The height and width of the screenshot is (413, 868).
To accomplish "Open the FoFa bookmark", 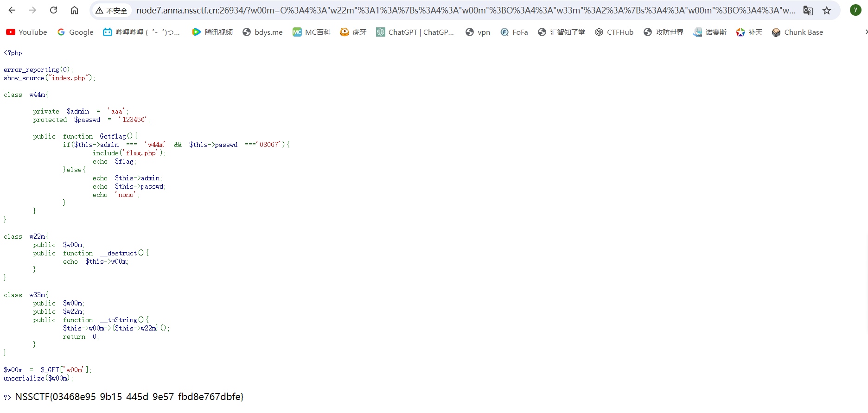I will [x=514, y=32].
